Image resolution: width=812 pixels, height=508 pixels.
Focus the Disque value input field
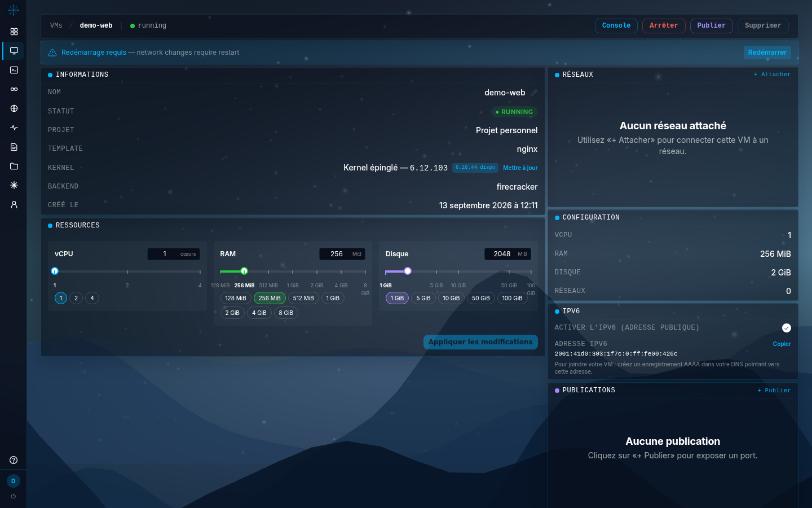pyautogui.click(x=507, y=254)
